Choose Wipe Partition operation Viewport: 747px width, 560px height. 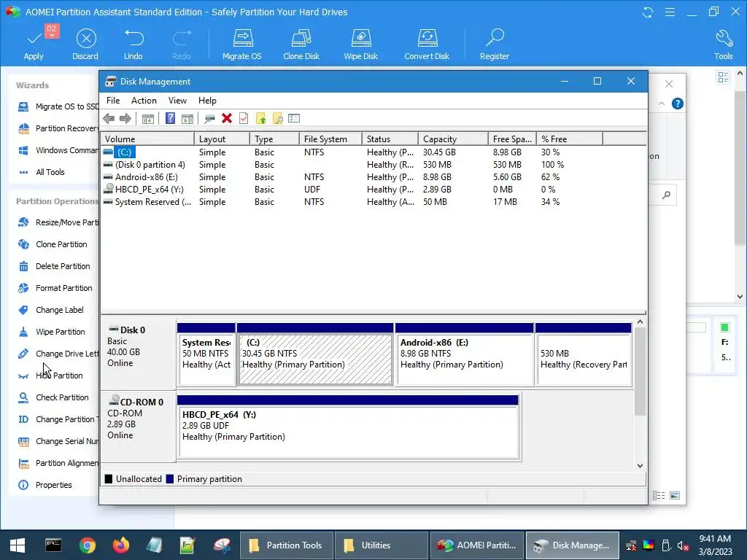tap(52, 332)
